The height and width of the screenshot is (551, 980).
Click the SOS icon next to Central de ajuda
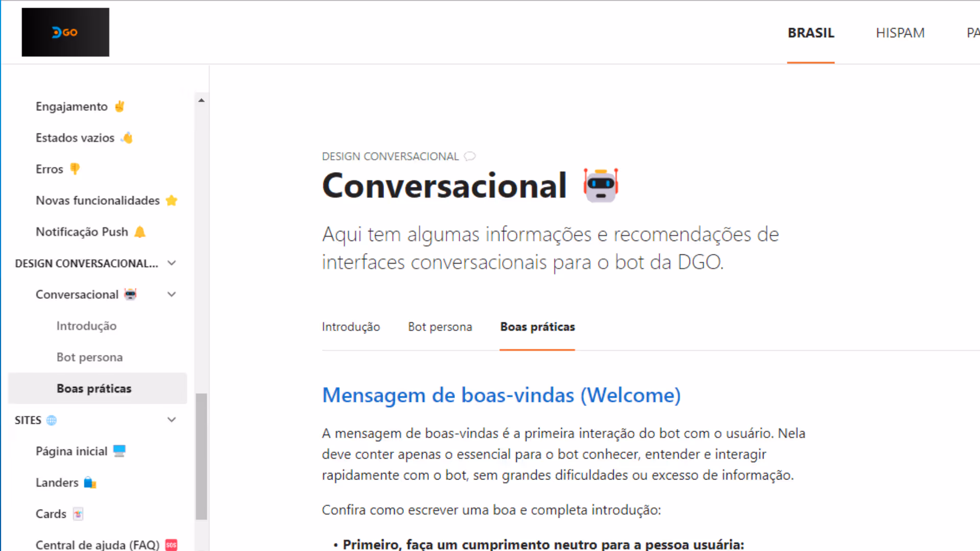pyautogui.click(x=171, y=545)
